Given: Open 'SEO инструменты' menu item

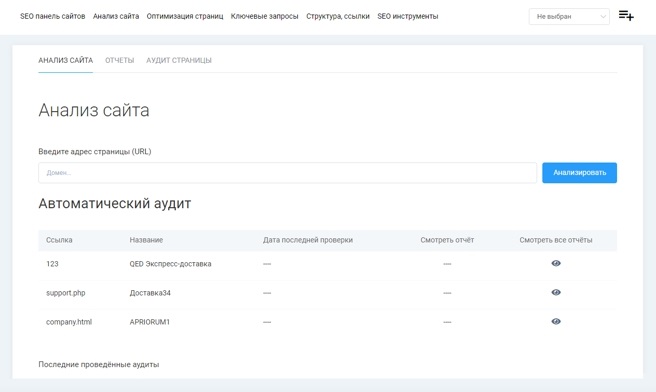Looking at the screenshot, I should click(407, 16).
